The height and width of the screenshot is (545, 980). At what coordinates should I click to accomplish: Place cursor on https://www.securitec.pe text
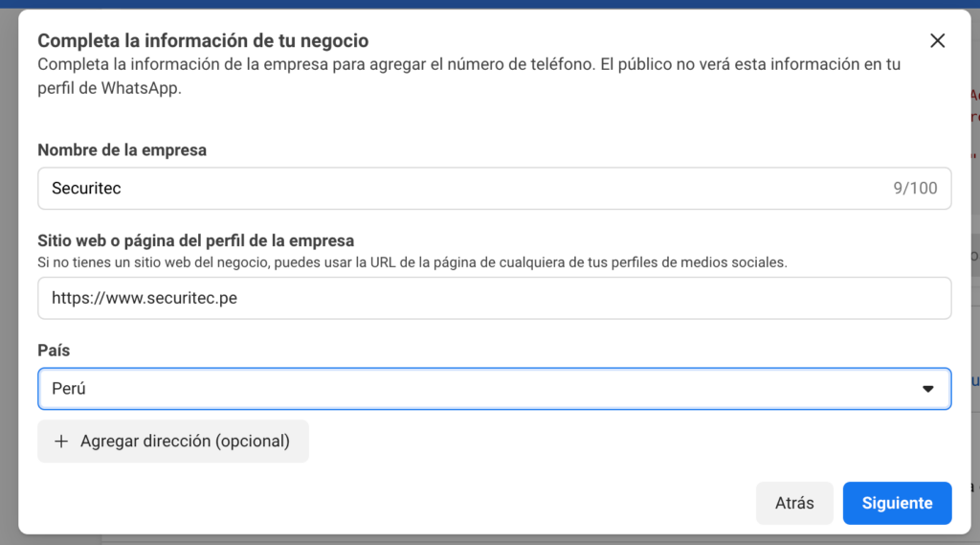tap(145, 298)
